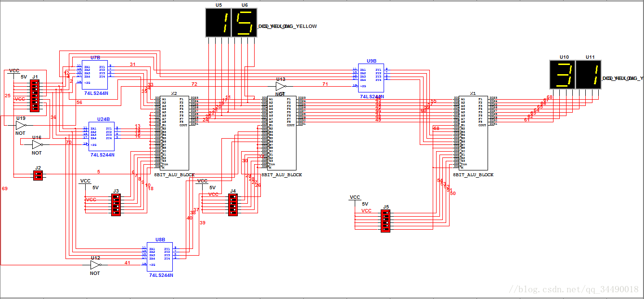This screenshot has width=644, height=299.
Task: Select the U13 NOT gate symbol
Action: tap(281, 86)
